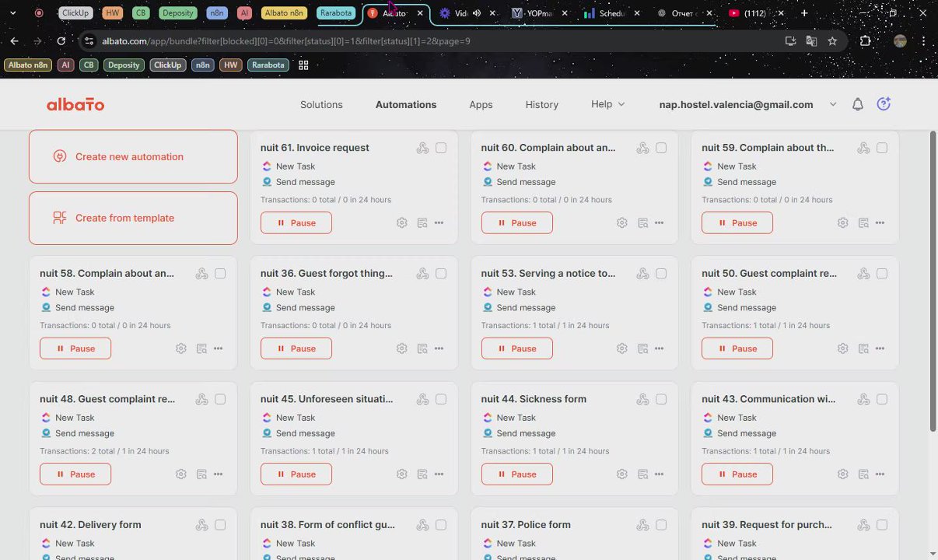Screen dimensions: 938x560
Task: Open the log icon on nuit 53 Serving a notice
Action: point(642,348)
